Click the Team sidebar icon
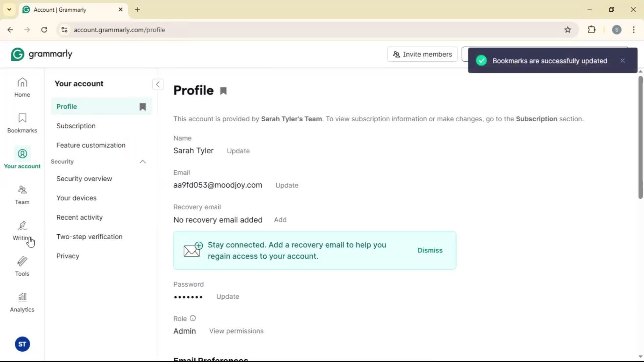 coord(22,195)
